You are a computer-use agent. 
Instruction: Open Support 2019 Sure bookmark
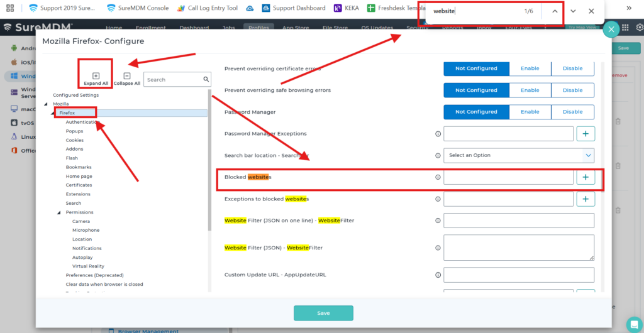click(x=62, y=8)
